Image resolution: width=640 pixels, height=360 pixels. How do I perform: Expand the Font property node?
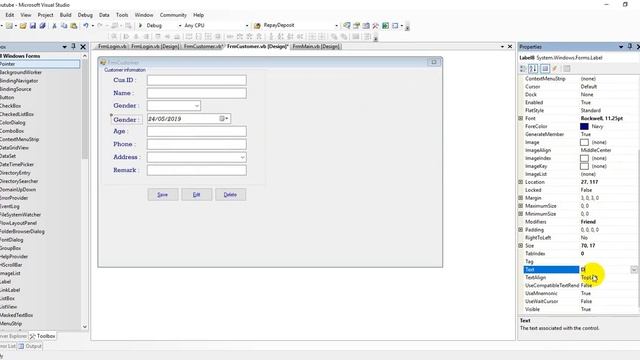point(521,118)
